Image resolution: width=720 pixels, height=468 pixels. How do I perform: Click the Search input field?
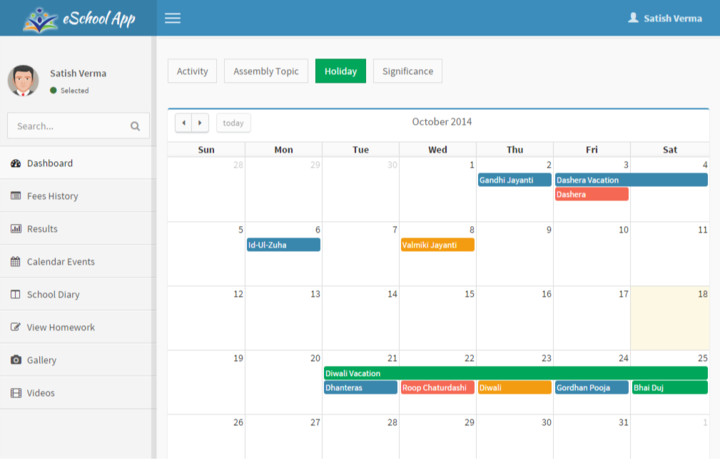pos(70,126)
